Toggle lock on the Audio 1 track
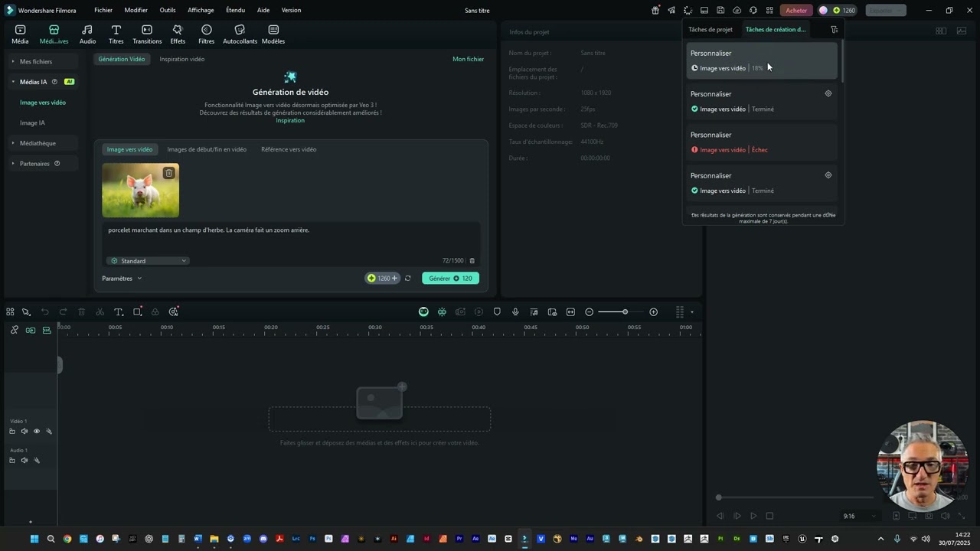The image size is (980, 551). [x=11, y=460]
